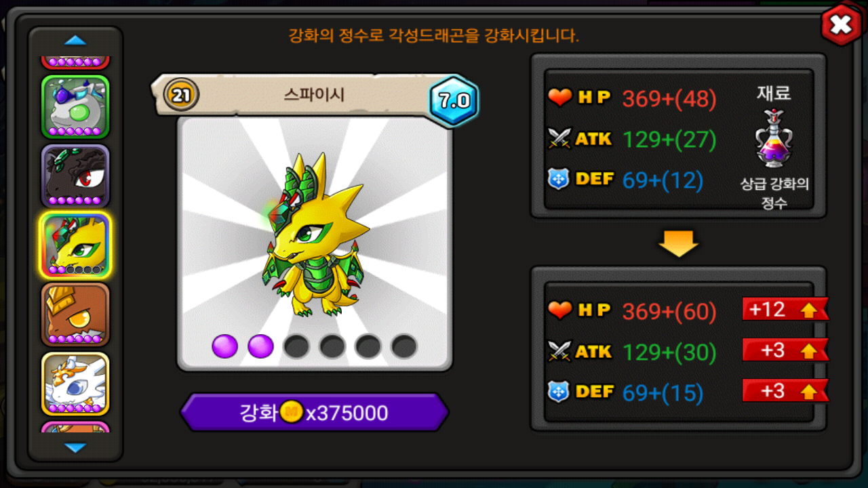Close the enhancement window with red X
The height and width of the screenshot is (488, 868).
(841, 25)
